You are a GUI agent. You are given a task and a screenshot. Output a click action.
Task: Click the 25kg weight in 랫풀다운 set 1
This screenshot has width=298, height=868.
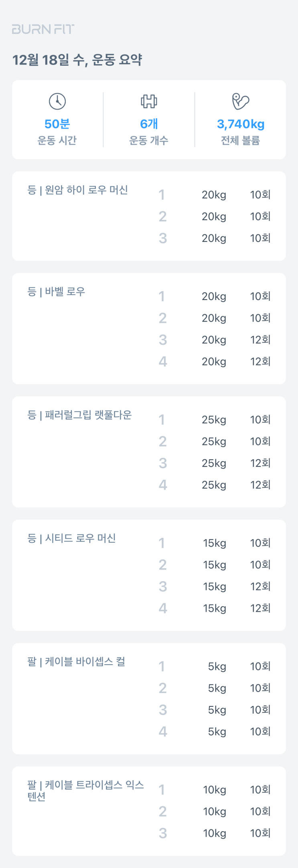(x=214, y=420)
